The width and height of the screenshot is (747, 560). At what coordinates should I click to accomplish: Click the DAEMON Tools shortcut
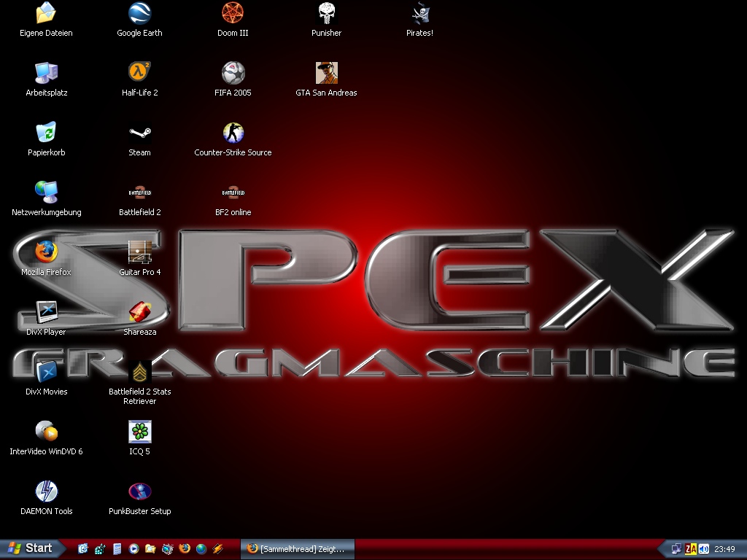tap(46, 491)
